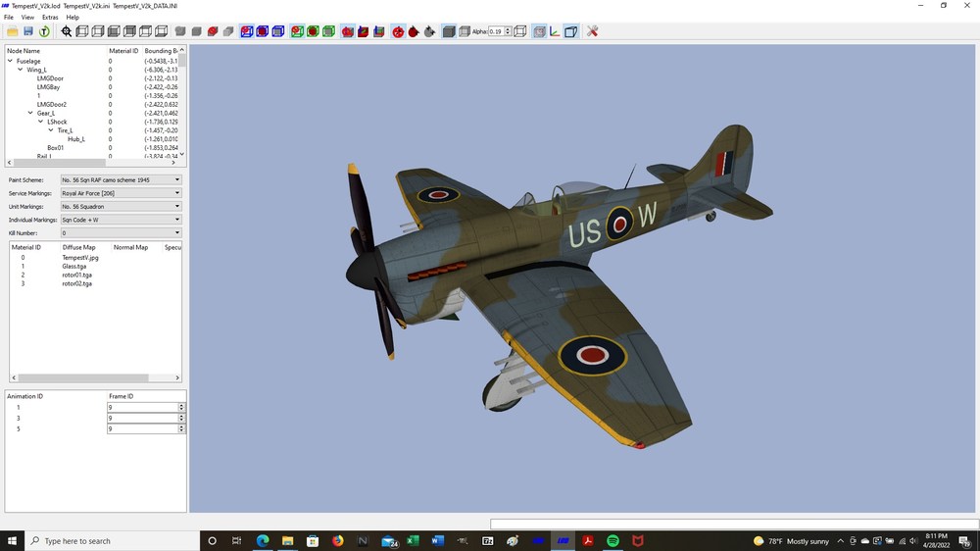Select rotor01.tga material row

(76, 275)
